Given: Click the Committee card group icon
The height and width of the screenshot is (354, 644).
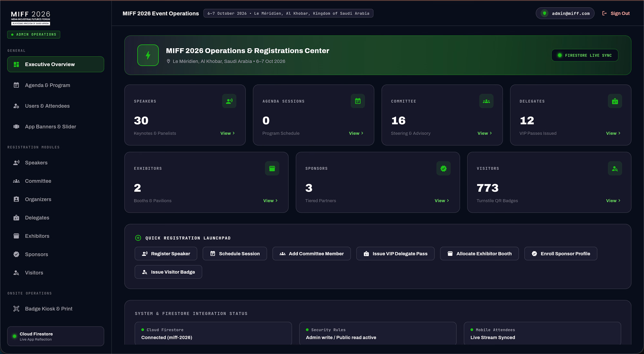Looking at the screenshot, I should tap(486, 101).
